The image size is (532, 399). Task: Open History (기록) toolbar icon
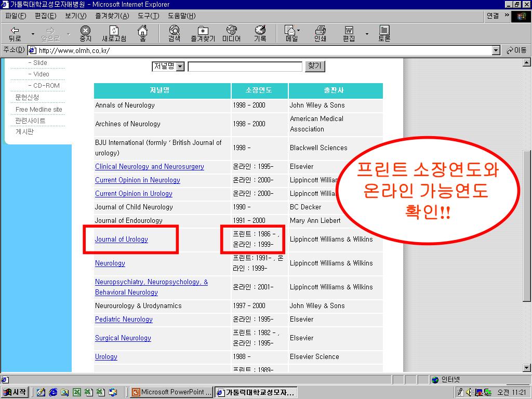[260, 34]
